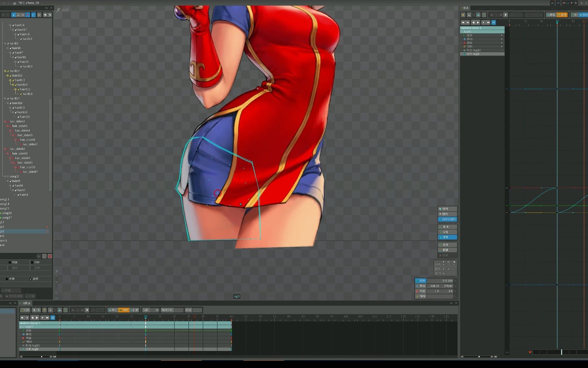Toggle the loop playback icon in dopesheet
Image resolution: width=588 pixels, height=368 pixels.
pyautogui.click(x=53, y=318)
